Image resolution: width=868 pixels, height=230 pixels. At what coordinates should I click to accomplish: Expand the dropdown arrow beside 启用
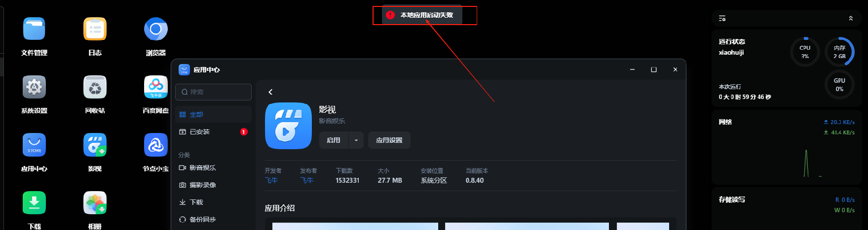(356, 140)
